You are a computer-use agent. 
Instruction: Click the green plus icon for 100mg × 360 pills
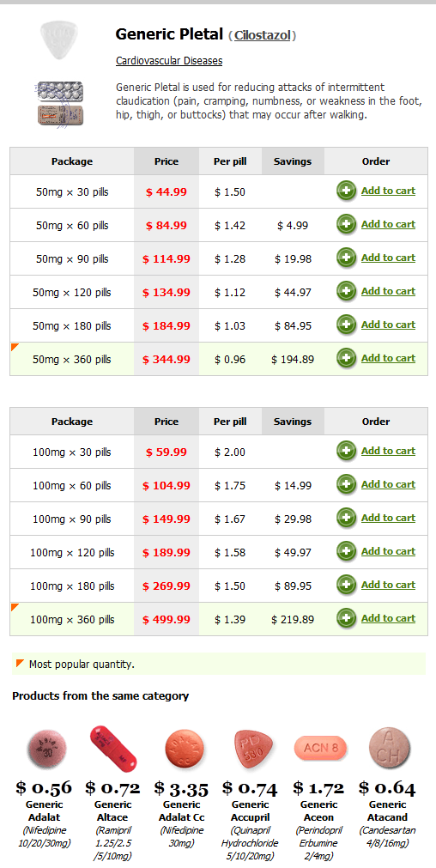tap(347, 618)
